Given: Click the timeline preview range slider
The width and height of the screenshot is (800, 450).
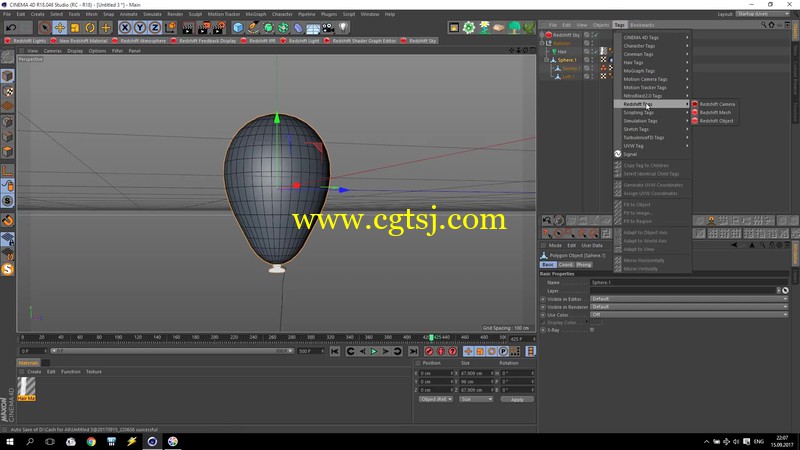Looking at the screenshot, I should (171, 351).
